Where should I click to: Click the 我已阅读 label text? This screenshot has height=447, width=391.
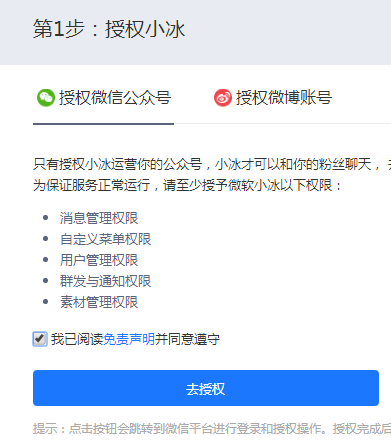pyautogui.click(x=77, y=339)
